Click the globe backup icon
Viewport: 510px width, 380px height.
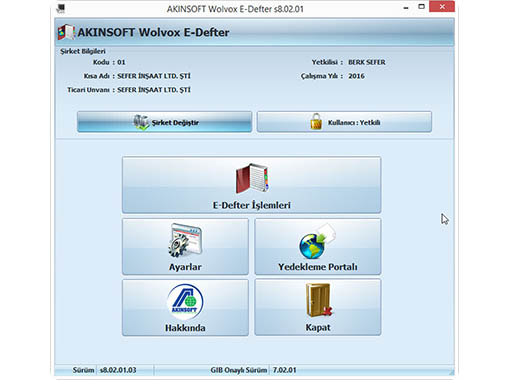(317, 241)
